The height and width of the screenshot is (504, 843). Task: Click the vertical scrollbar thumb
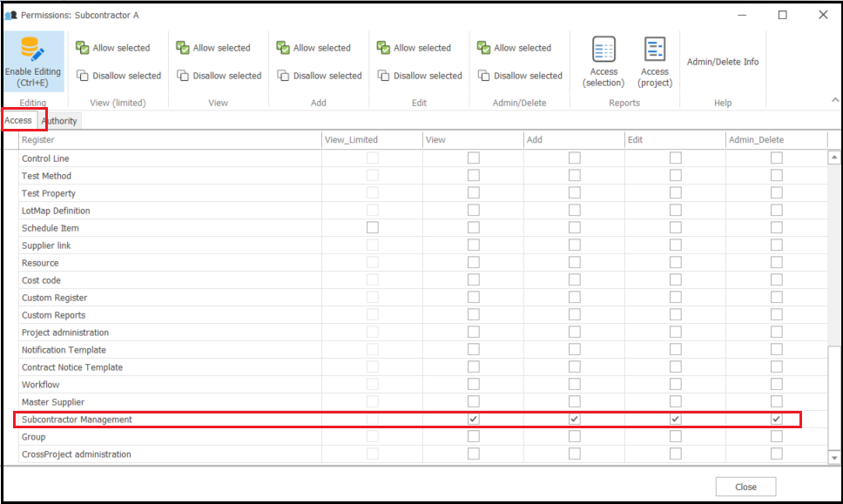(834, 399)
